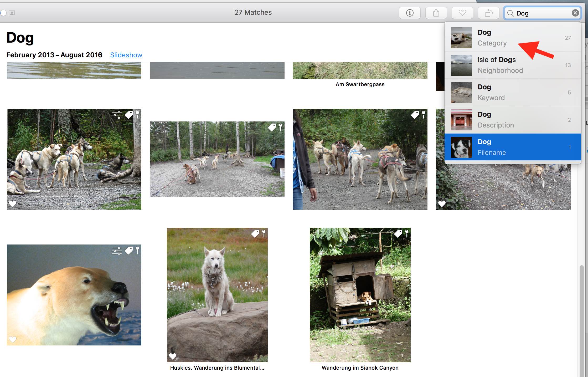Image resolution: width=588 pixels, height=377 pixels.
Task: Click keyword tag icon on dog kennel photo
Action: 398,233
